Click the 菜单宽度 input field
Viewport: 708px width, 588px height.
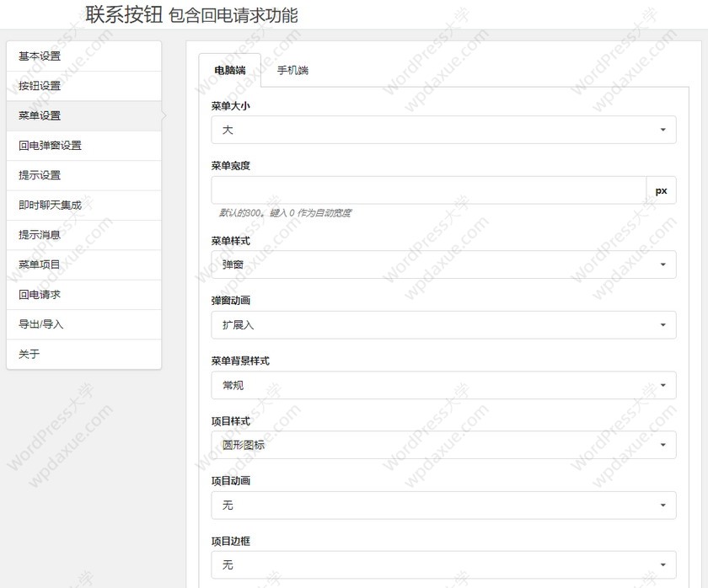(x=428, y=190)
